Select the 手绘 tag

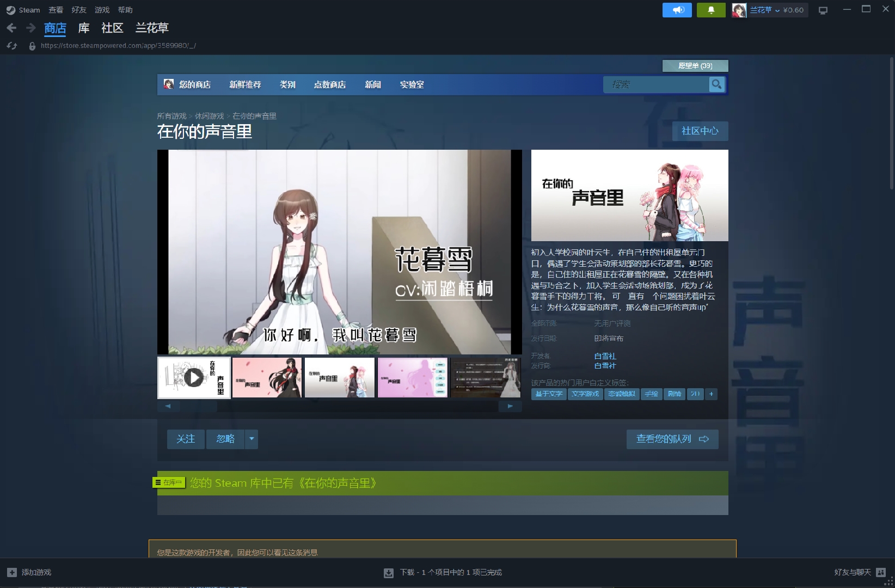[652, 394]
